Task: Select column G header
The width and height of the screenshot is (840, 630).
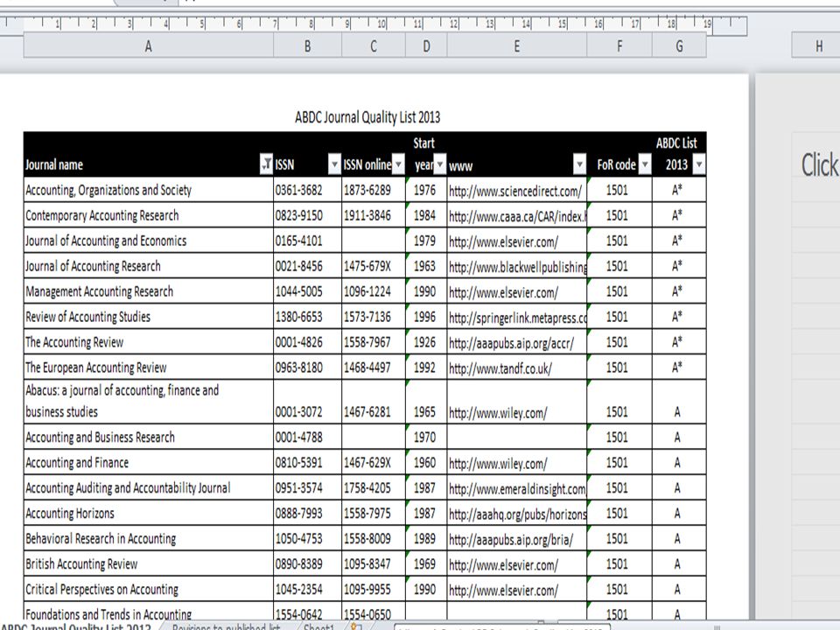Action: pos(679,46)
